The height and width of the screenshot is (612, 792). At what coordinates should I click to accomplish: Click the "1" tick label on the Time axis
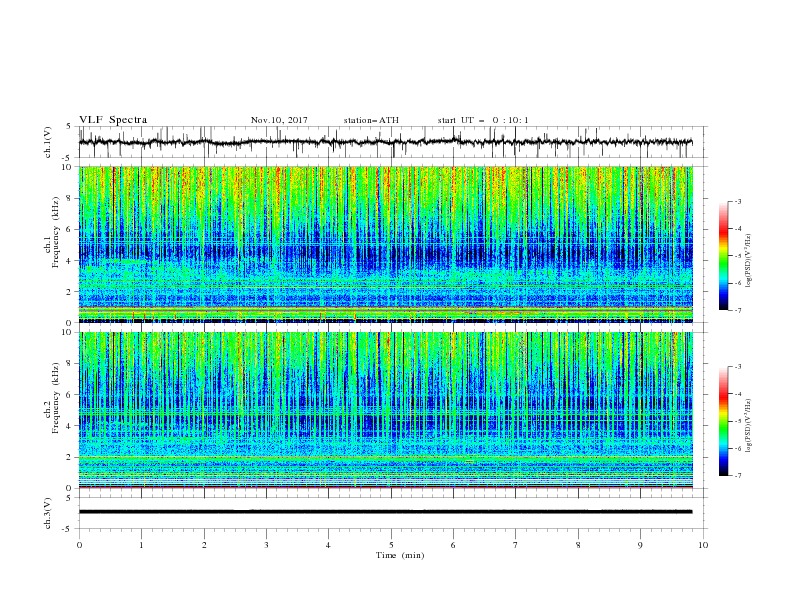point(141,545)
